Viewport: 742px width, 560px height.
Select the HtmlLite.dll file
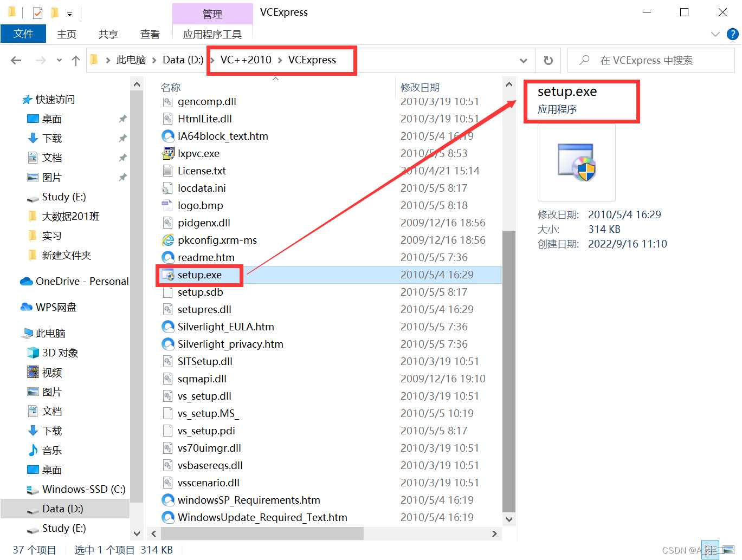[205, 119]
